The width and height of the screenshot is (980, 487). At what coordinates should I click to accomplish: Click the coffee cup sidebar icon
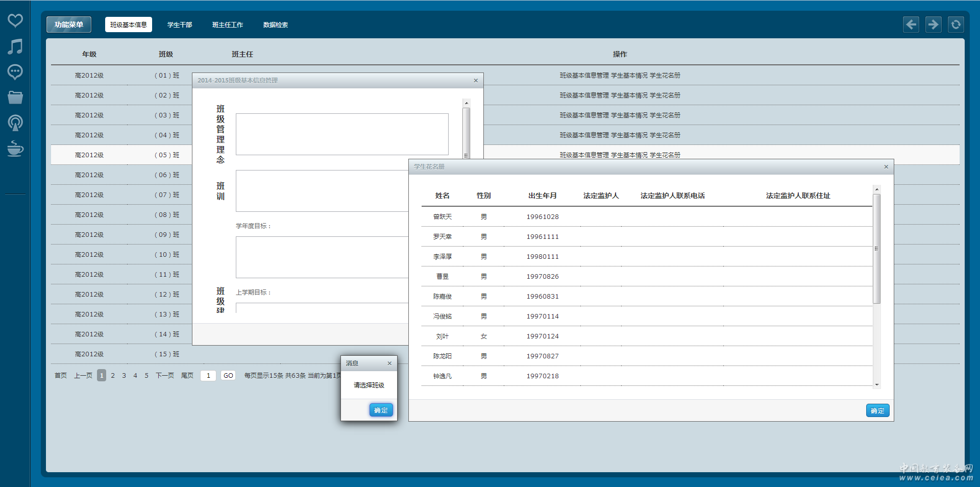pos(15,149)
